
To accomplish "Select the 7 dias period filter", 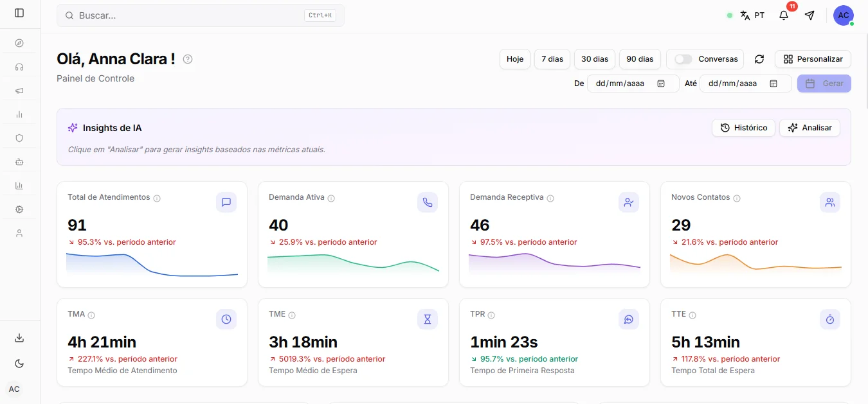I will tap(552, 59).
